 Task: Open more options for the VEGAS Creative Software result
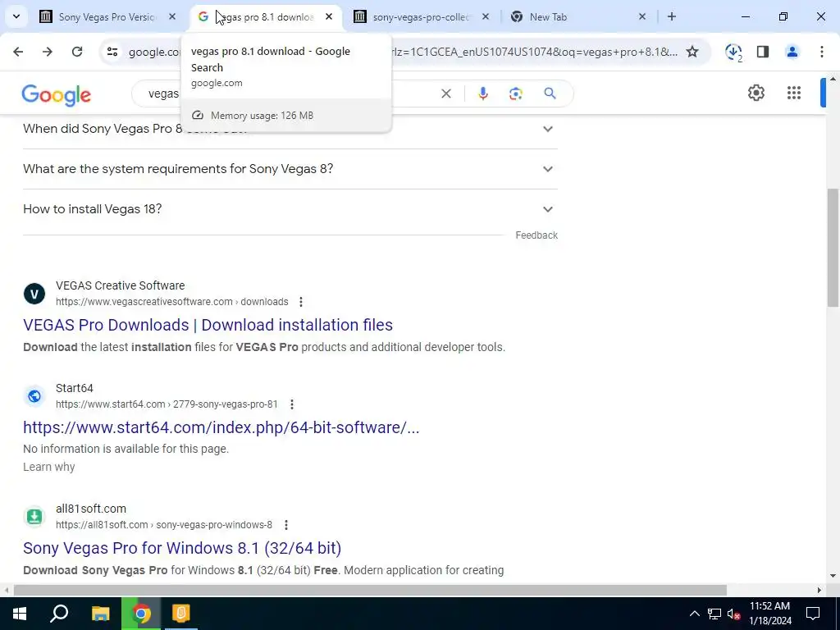click(x=301, y=302)
